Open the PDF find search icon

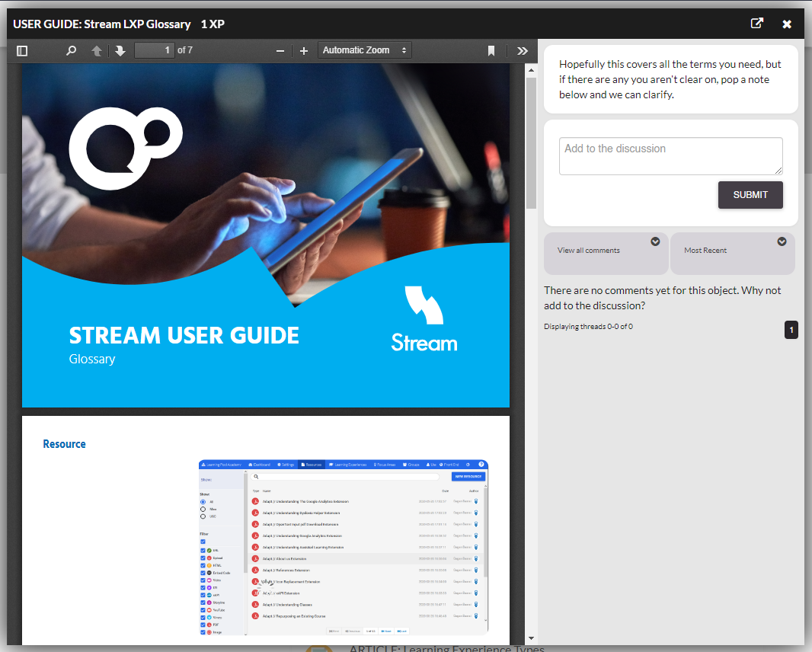(71, 51)
